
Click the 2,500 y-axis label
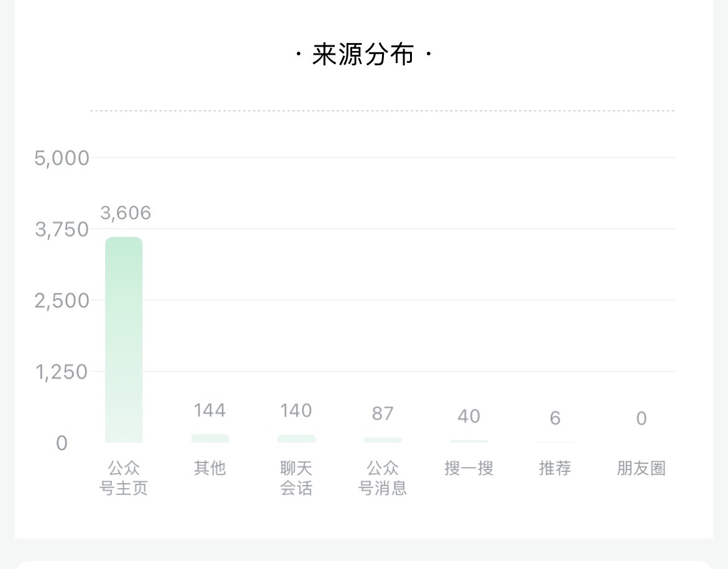tap(62, 301)
